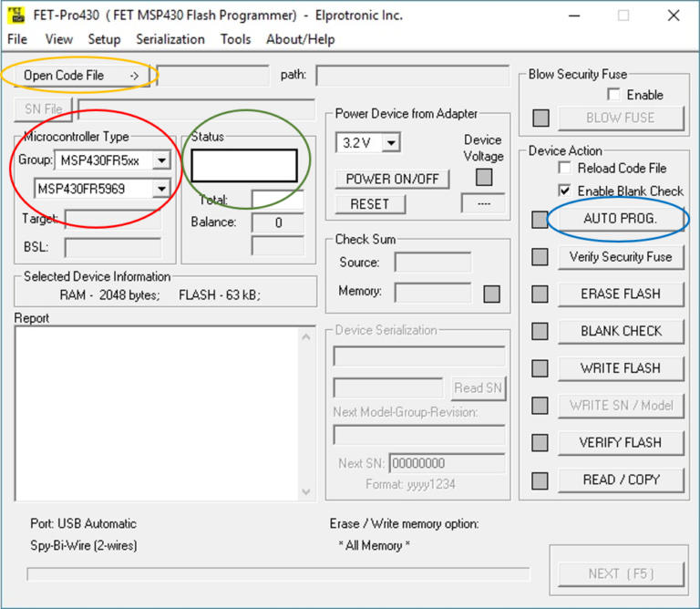Image resolution: width=700 pixels, height=609 pixels.
Task: Click the file name field beside Open Code File
Action: coord(213,76)
